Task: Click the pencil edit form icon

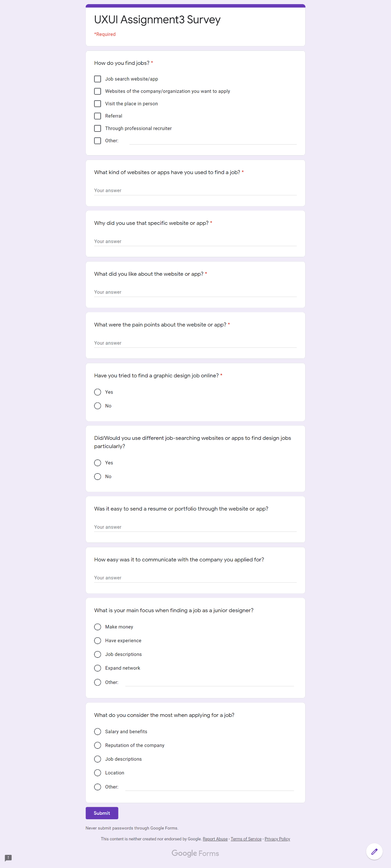Action: point(374,852)
